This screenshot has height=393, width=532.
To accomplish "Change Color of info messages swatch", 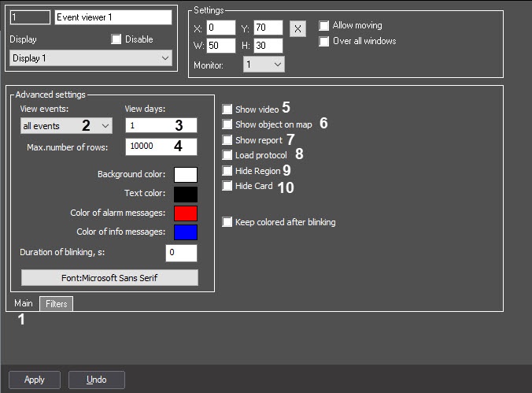I will tap(186, 232).
